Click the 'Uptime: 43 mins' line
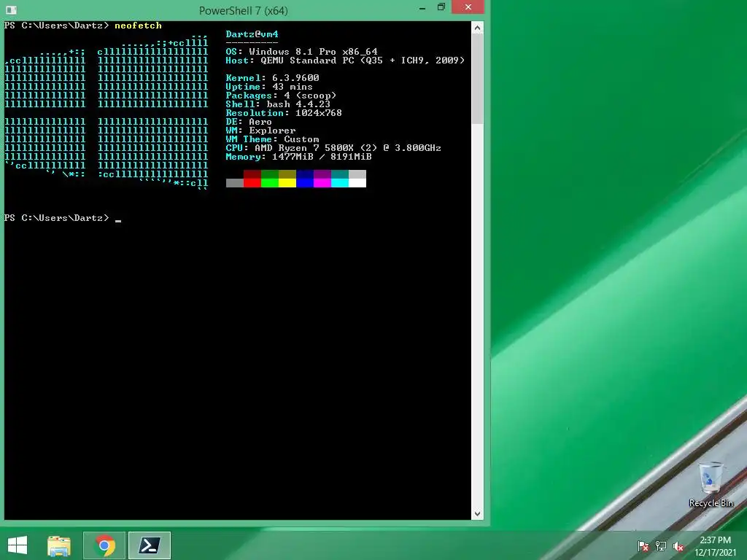 pos(269,87)
